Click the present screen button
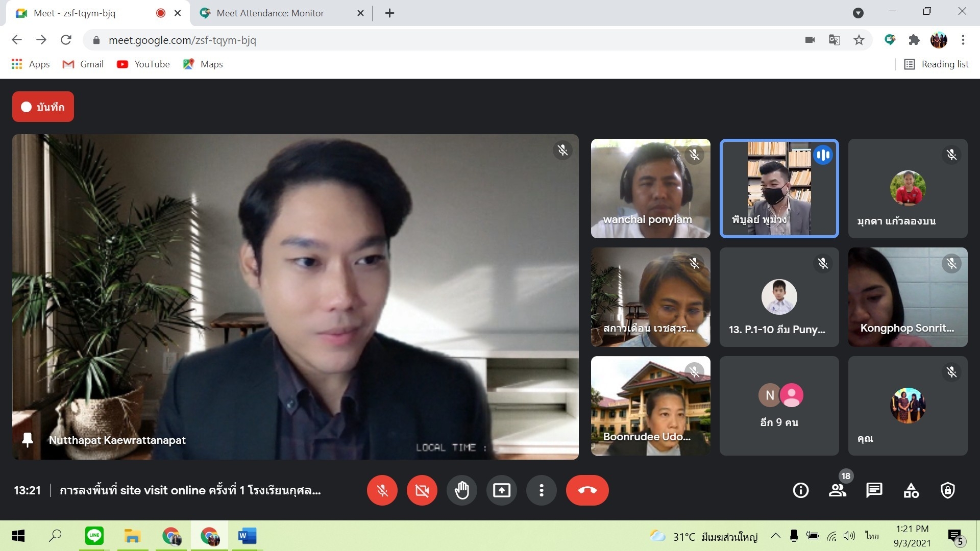The height and width of the screenshot is (551, 980). click(x=501, y=490)
